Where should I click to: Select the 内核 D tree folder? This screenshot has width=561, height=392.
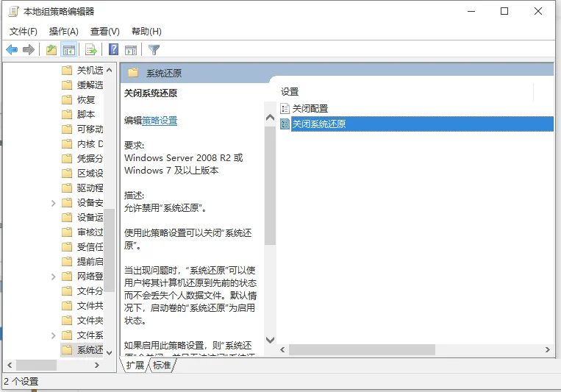(x=82, y=144)
